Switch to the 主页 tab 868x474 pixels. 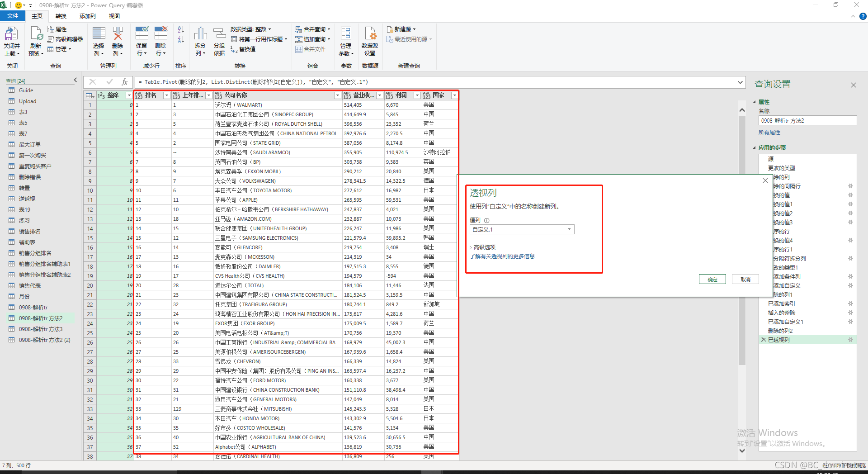click(x=37, y=16)
